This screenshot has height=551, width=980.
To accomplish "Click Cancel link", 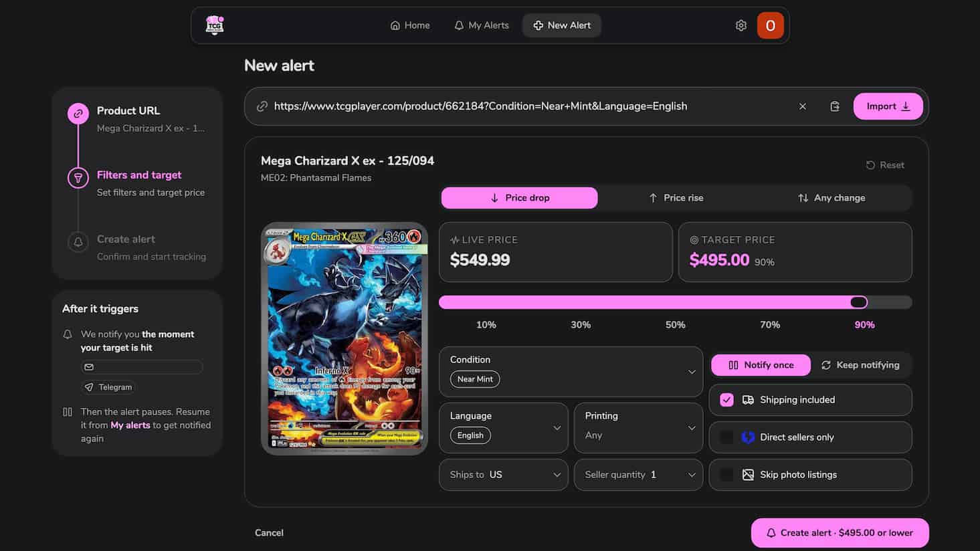I will click(269, 533).
